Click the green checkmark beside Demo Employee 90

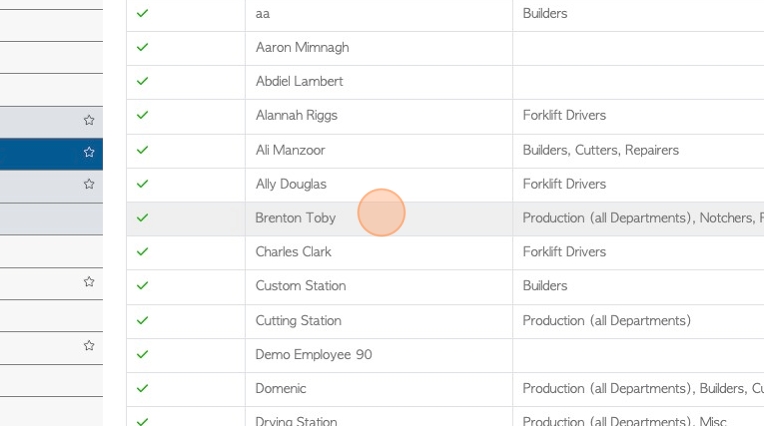(142, 354)
